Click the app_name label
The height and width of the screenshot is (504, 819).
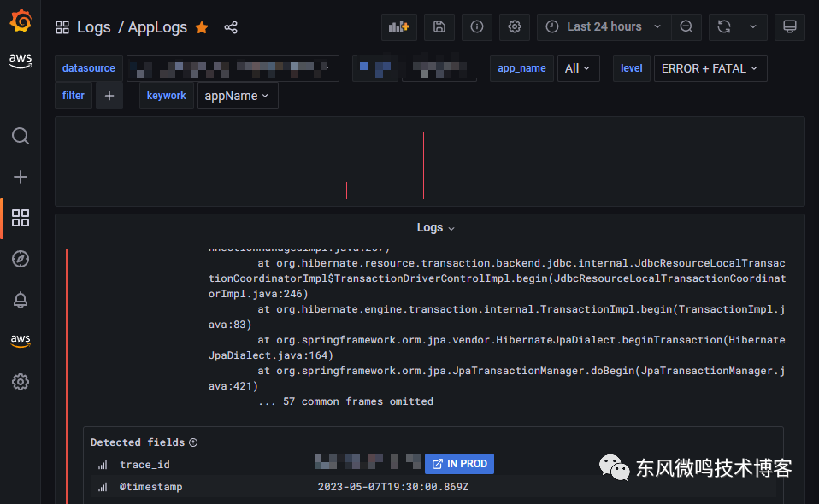click(x=521, y=68)
